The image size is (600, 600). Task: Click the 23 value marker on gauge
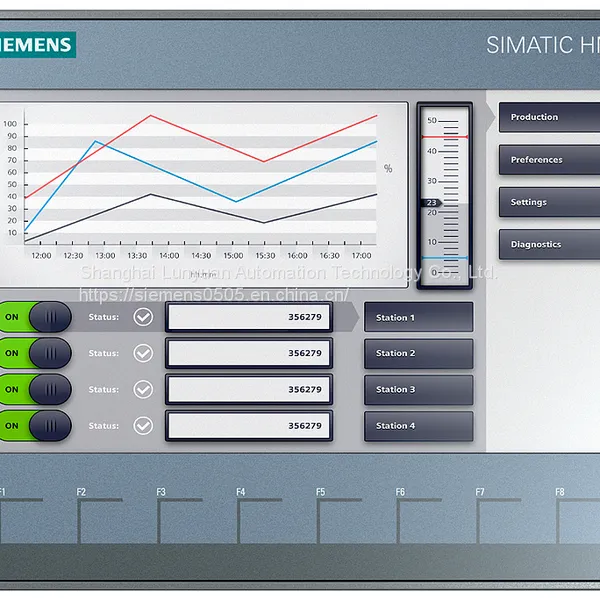(x=432, y=203)
